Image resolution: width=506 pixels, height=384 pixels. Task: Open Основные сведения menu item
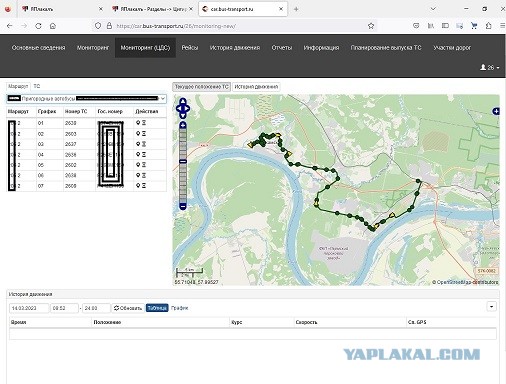tap(38, 48)
